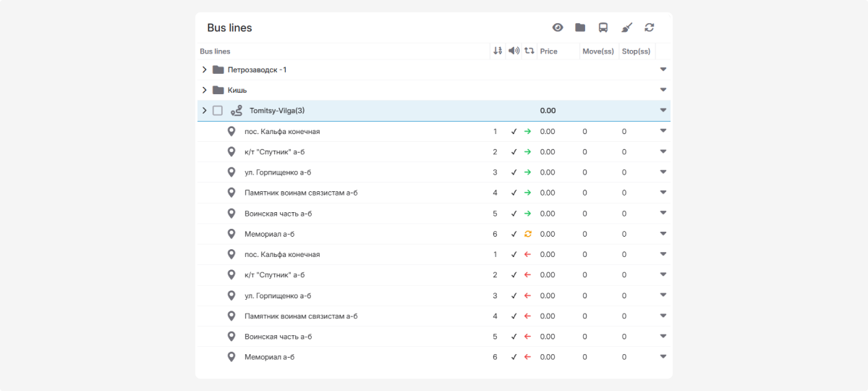Click the folder icon in top toolbar

point(580,28)
